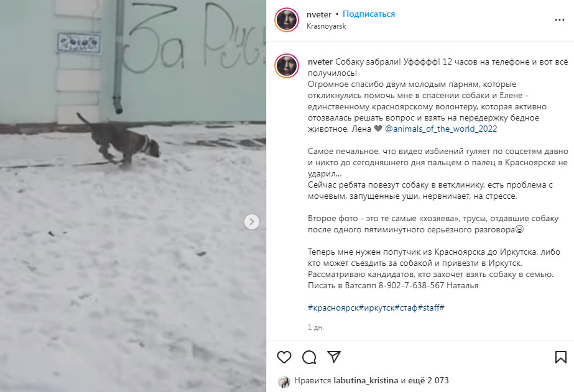View the list of 2 073 other likes

point(428,380)
